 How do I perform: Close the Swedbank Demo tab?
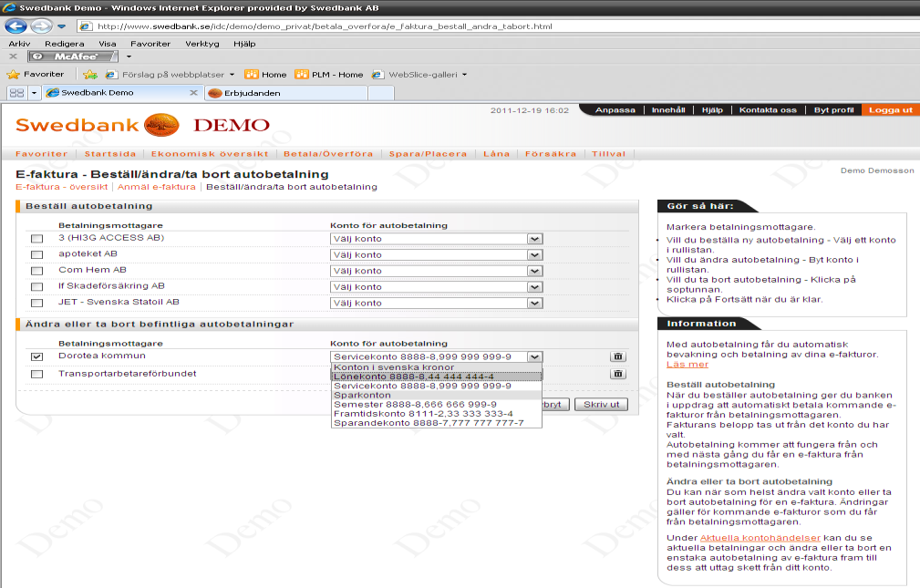193,93
